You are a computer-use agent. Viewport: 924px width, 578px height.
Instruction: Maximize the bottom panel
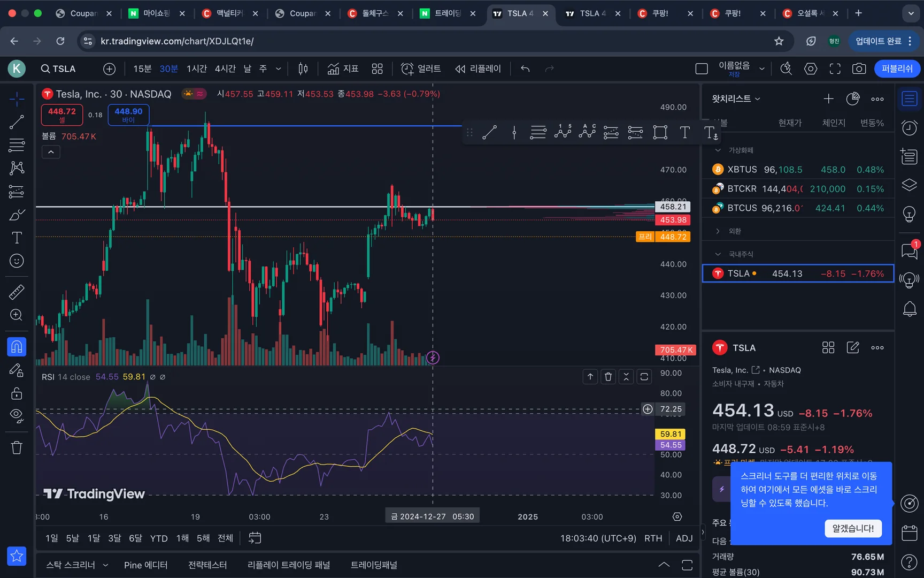[x=687, y=565]
